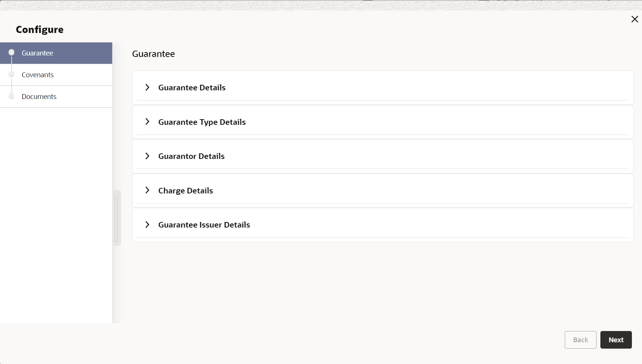Click the Configure dialog heading
The height and width of the screenshot is (364, 642).
tap(40, 30)
